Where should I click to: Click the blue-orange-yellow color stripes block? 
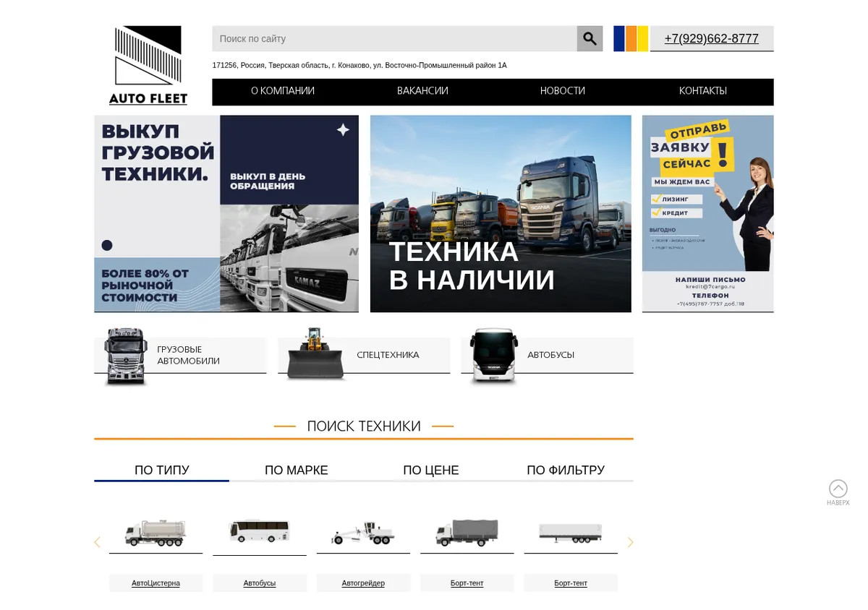tap(631, 38)
